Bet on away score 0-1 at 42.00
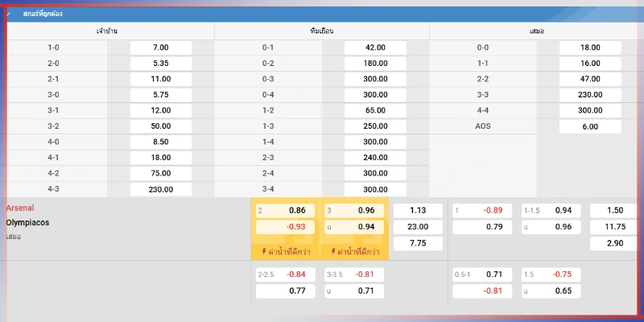Viewport: 644px width, 322px height. pyautogui.click(x=374, y=47)
